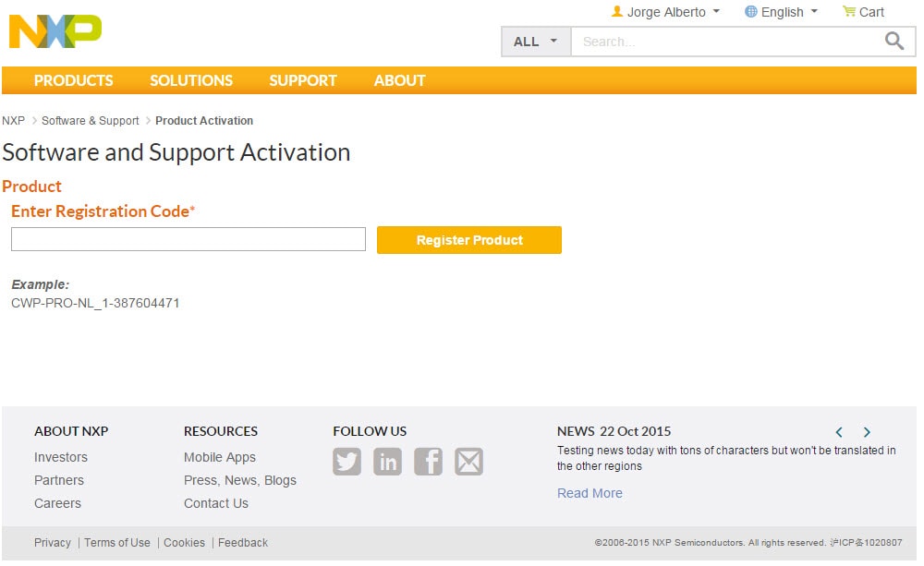924x566 pixels.
Task: Click the NXP logo
Action: [55, 31]
